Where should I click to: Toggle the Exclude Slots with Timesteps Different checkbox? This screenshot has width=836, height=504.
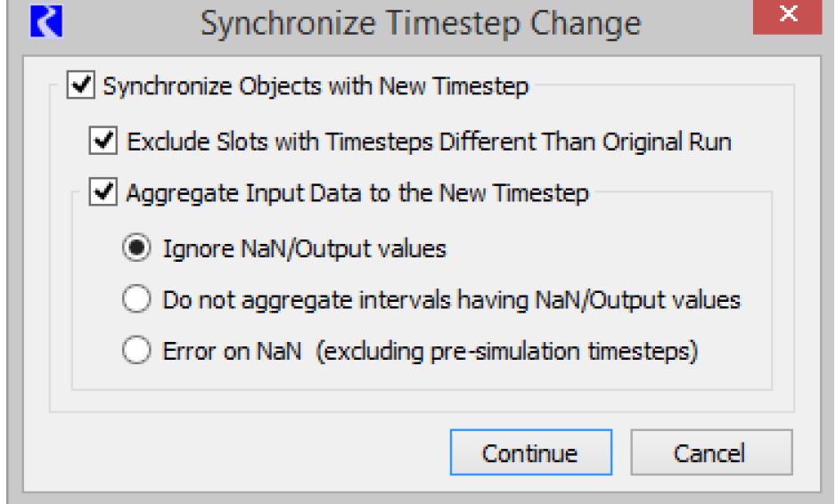[x=104, y=141]
